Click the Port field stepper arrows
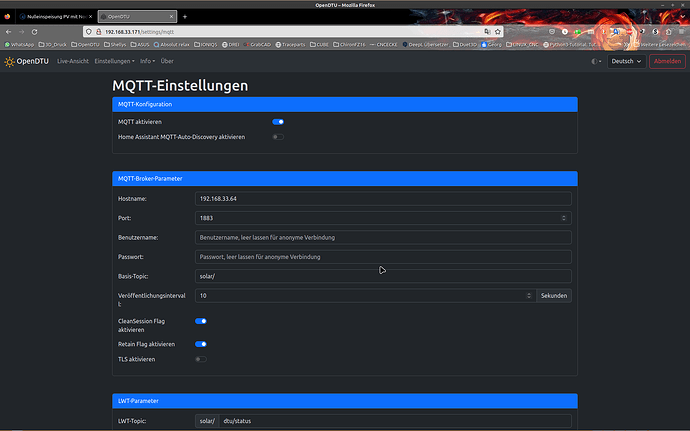 tap(564, 218)
